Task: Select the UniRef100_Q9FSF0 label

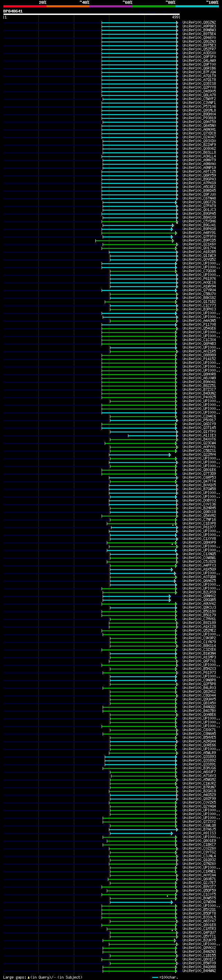Action: [199, 57]
